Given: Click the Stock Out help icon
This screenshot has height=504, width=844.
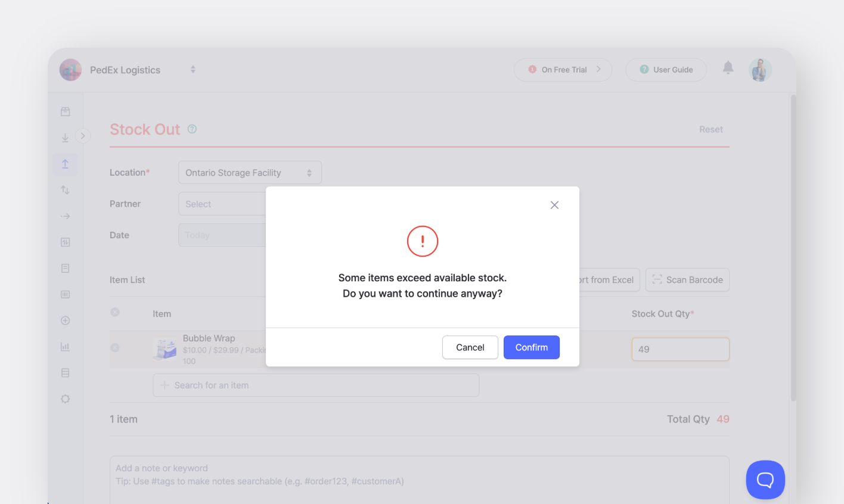Looking at the screenshot, I should 192,129.
